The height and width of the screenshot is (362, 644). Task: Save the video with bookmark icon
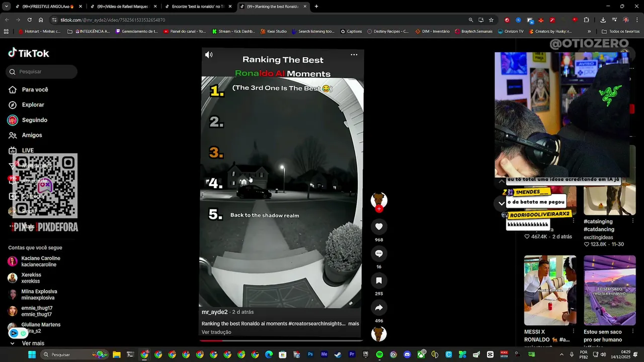379,281
